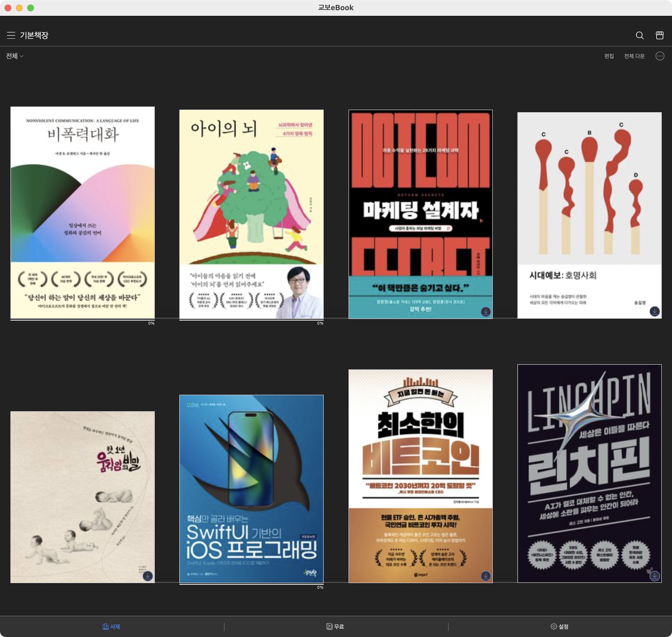Download the 첫 1년 움직임의 비밀 book

coord(148,576)
